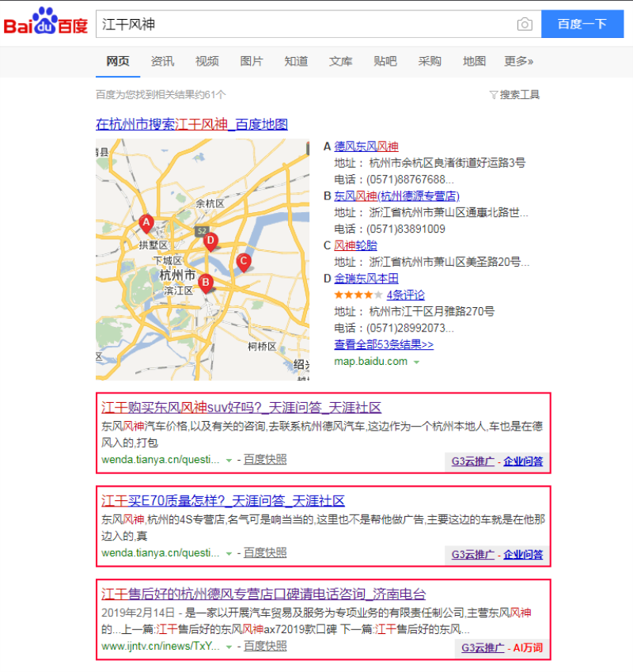
Task: Click address 杭州市余杭区良渚街道好运路3号
Action: 447,163
